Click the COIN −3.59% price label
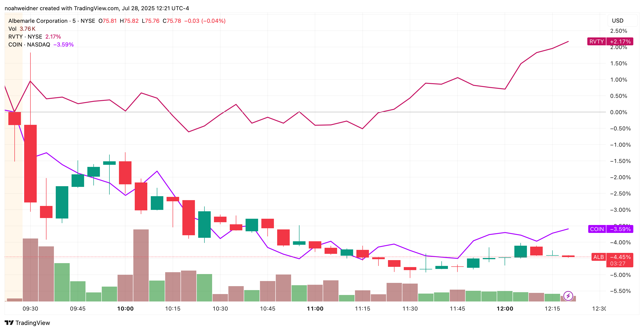Screen dimensions: 644x331 (610, 229)
